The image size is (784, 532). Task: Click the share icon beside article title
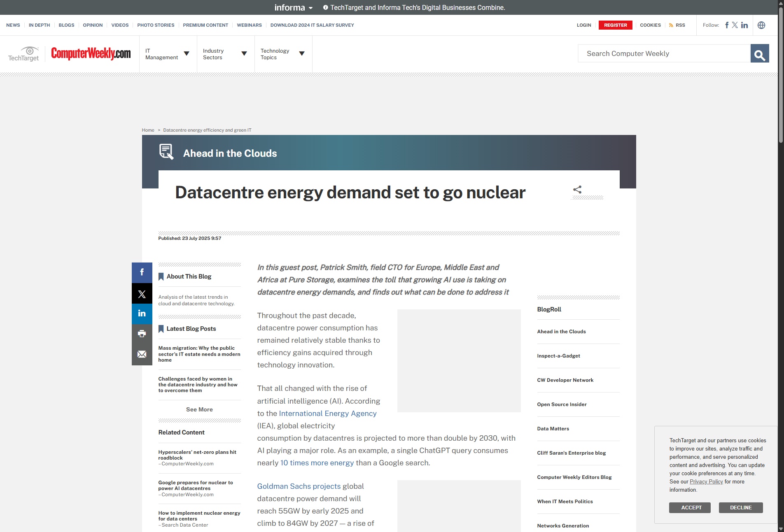click(577, 189)
